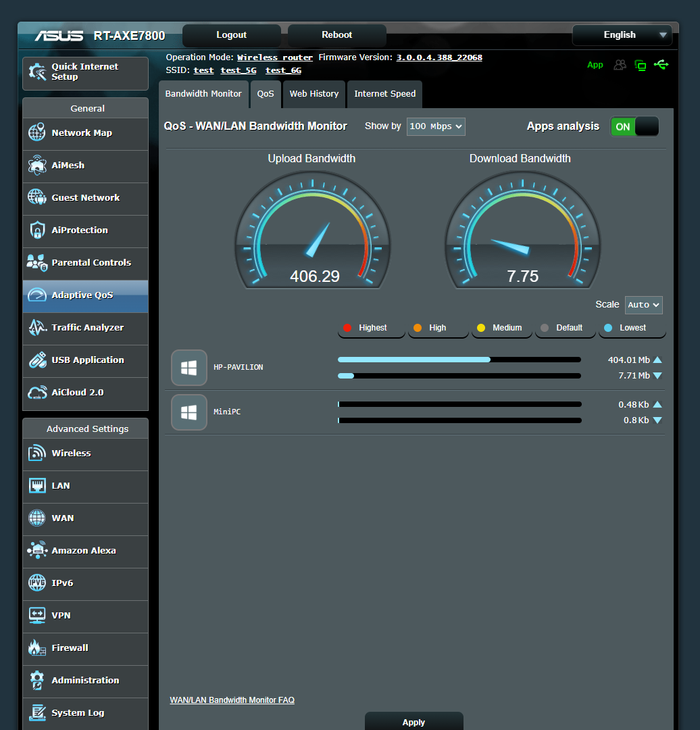Viewport: 700px width, 730px height.
Task: Click the Download Bandwidth gauge
Action: (x=522, y=230)
